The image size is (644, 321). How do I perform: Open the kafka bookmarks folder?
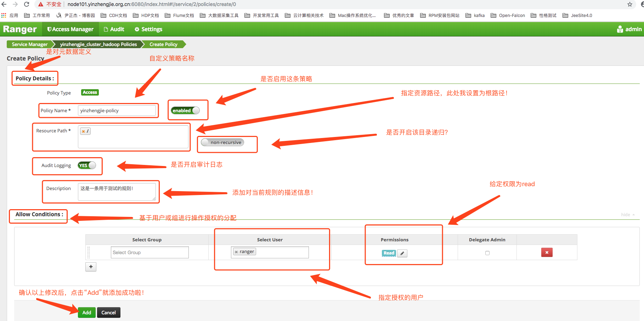click(475, 16)
